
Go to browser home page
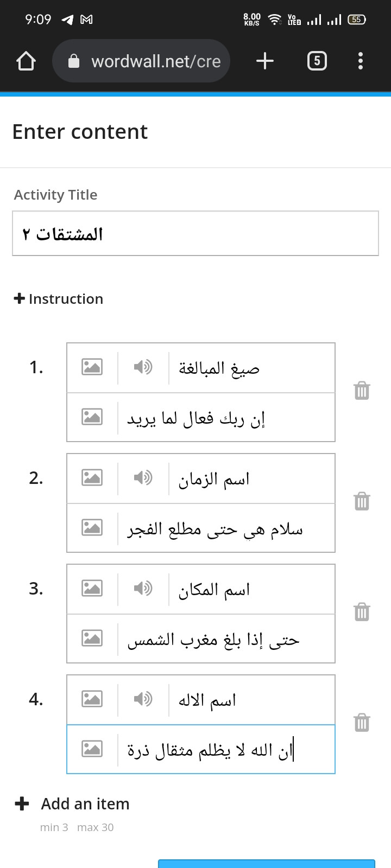tap(26, 61)
